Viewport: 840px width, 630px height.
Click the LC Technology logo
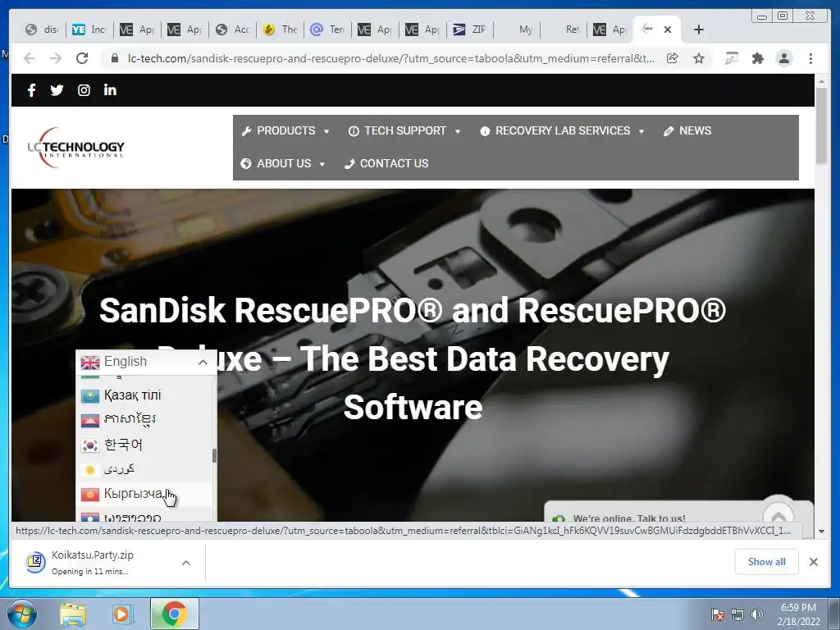75,148
